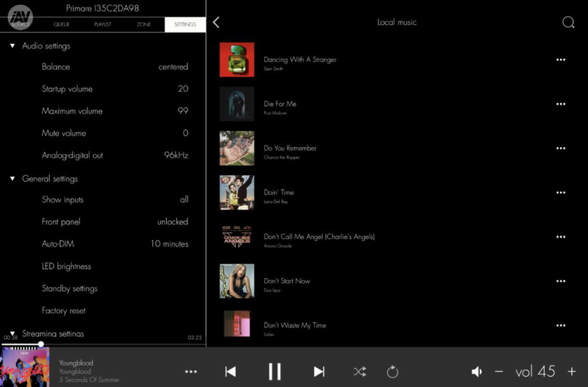Switch to the Zone tab

[x=143, y=24]
